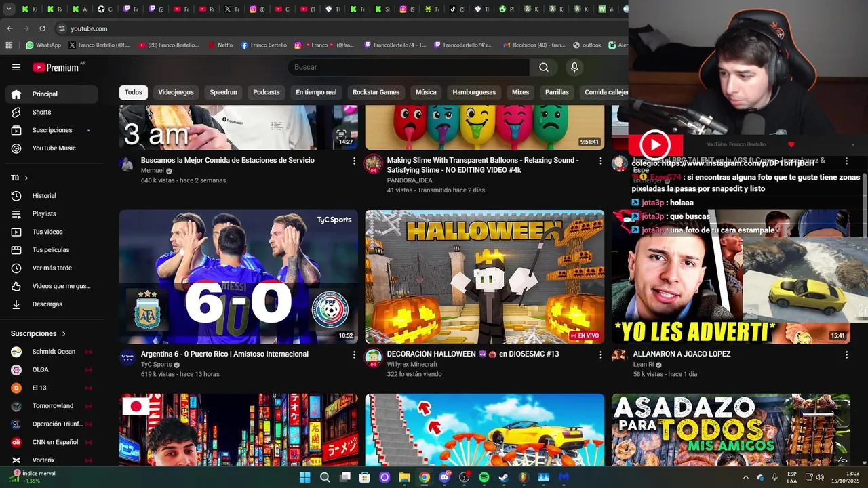Open options for Buscamos la Mejor Comida video
This screenshot has height=488, width=868.
[x=354, y=161]
